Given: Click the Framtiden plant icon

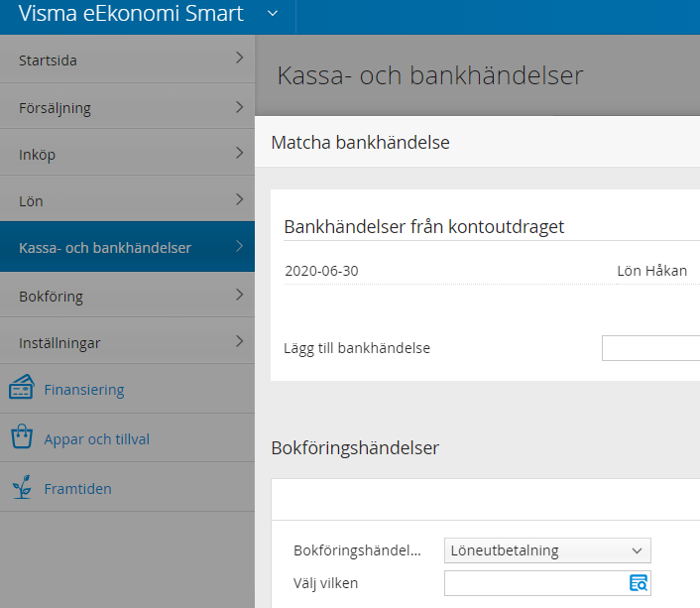Looking at the screenshot, I should tap(22, 486).
